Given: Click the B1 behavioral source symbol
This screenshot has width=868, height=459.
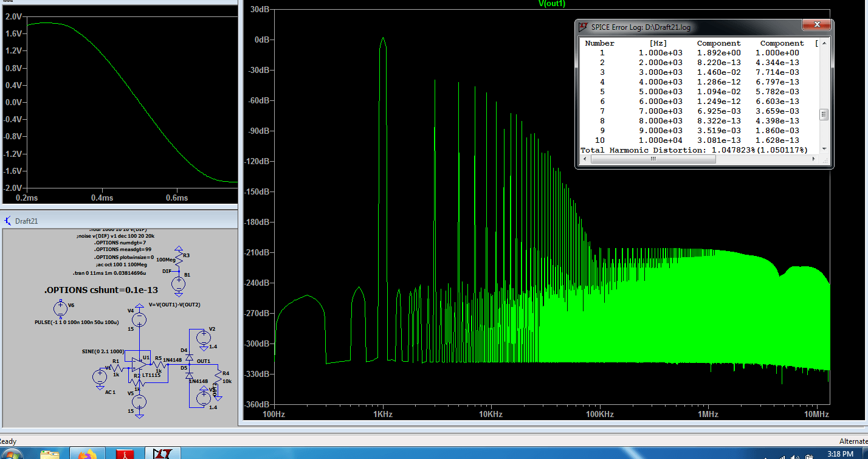Looking at the screenshot, I should (x=178, y=283).
